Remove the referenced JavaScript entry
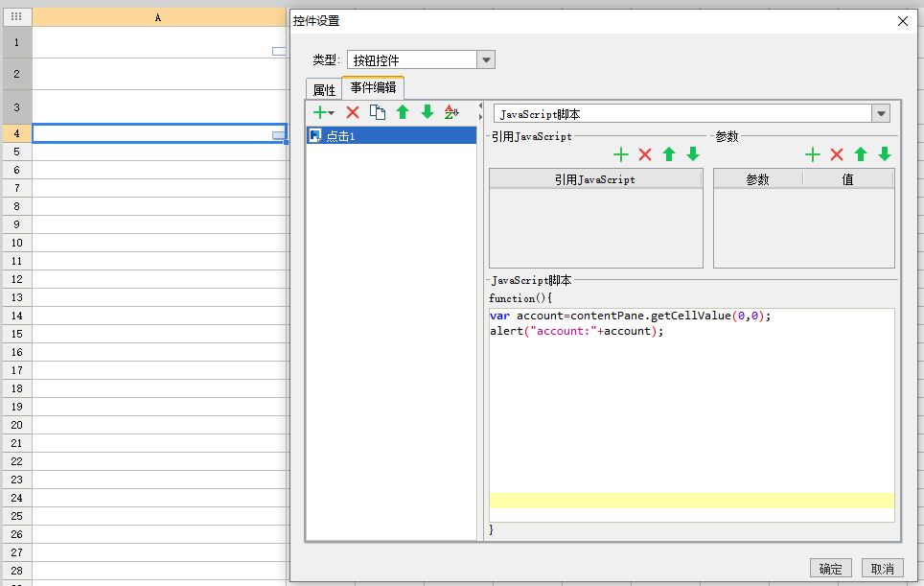 click(x=645, y=154)
